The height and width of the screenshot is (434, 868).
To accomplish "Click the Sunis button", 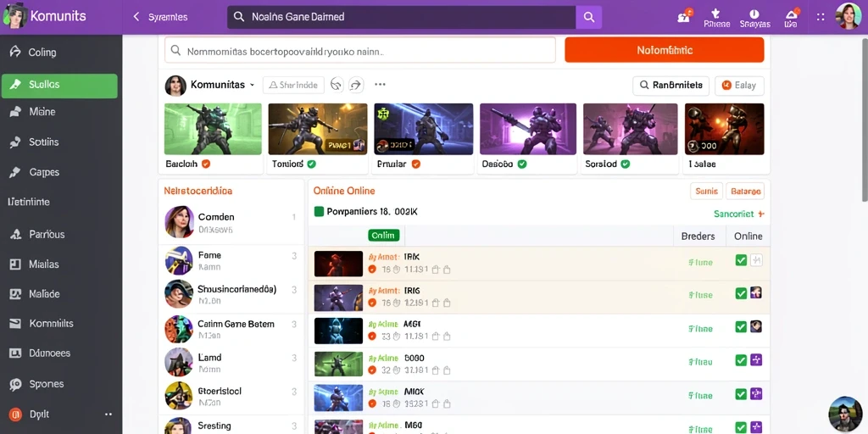I will click(x=706, y=192).
